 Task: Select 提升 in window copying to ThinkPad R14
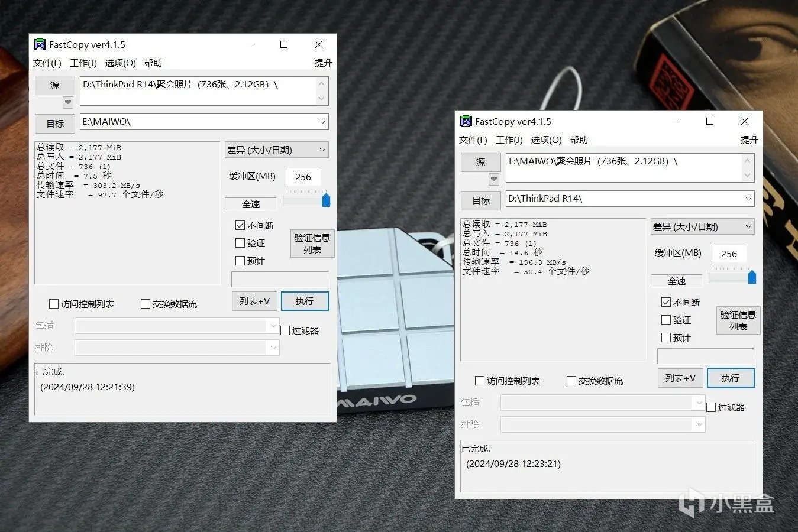(749, 140)
